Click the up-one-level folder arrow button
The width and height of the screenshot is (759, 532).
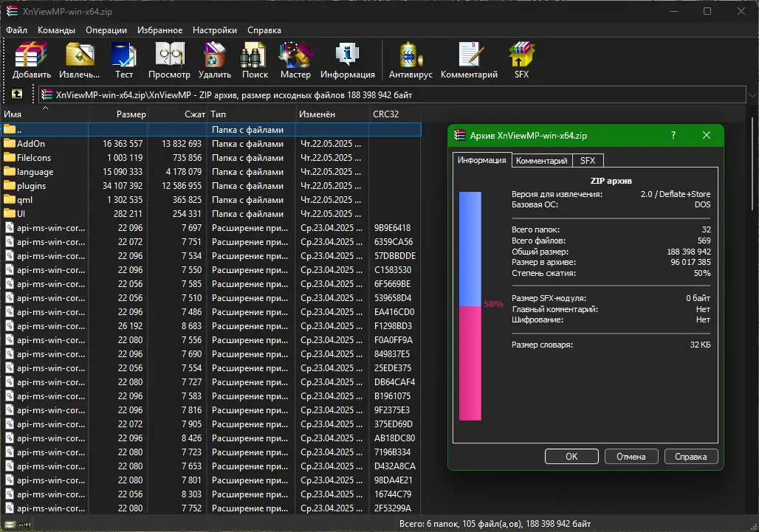pos(17,94)
